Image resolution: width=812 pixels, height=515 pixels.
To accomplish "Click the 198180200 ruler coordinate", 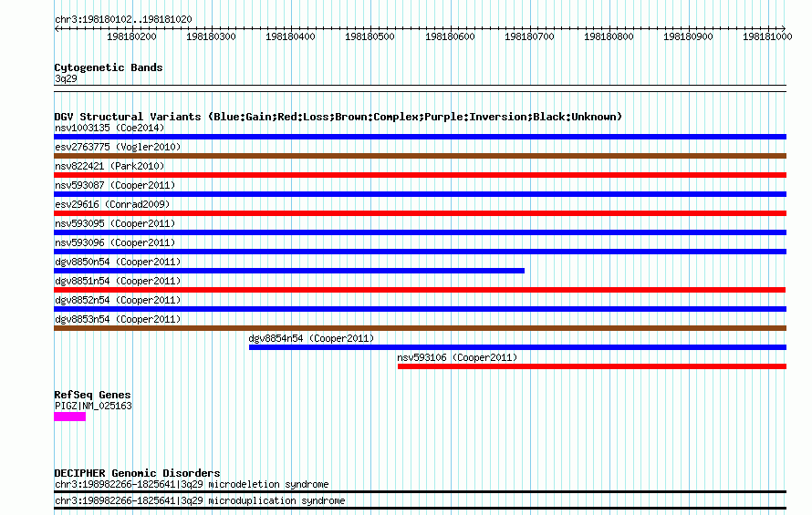I will 131,36.
